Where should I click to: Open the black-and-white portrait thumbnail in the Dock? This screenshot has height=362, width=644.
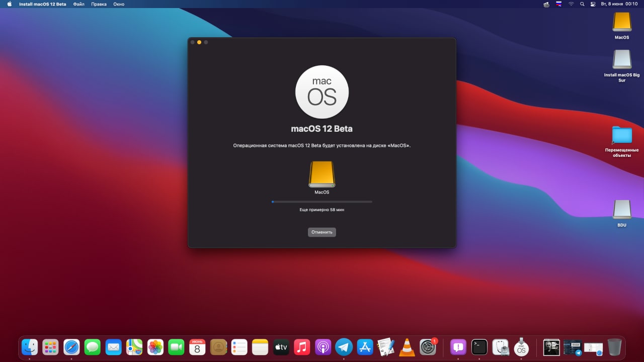click(x=551, y=347)
